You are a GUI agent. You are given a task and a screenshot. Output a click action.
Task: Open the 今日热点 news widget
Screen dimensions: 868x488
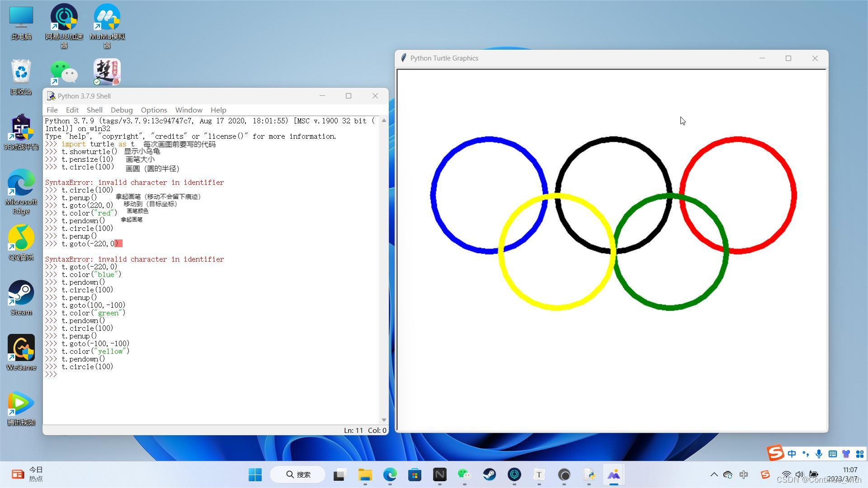tap(28, 474)
